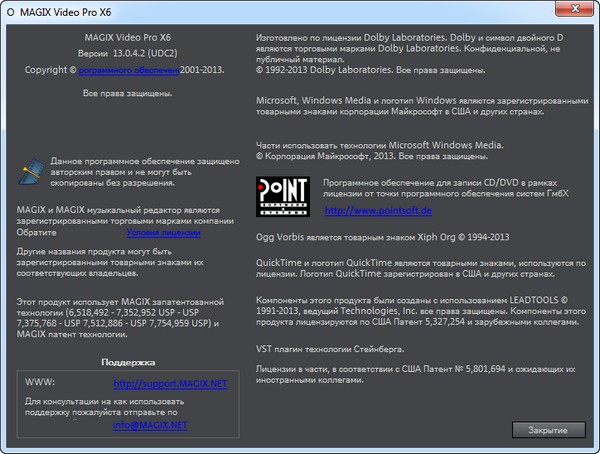
Task: Click the info@MAGIX.NET email link
Action: (150, 425)
